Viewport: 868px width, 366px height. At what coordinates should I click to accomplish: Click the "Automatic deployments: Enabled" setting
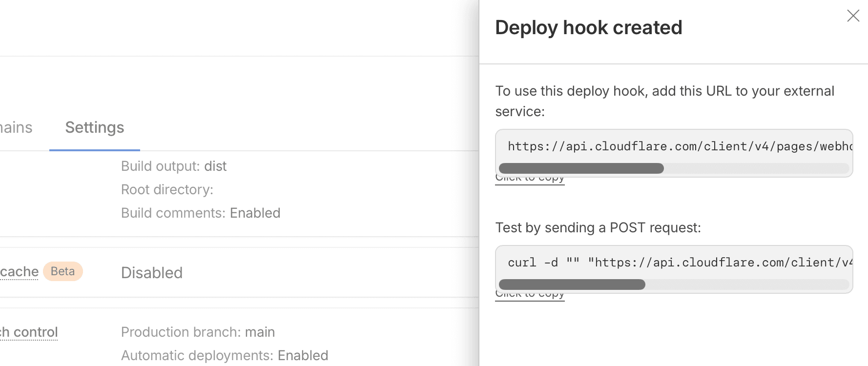pyautogui.click(x=224, y=356)
